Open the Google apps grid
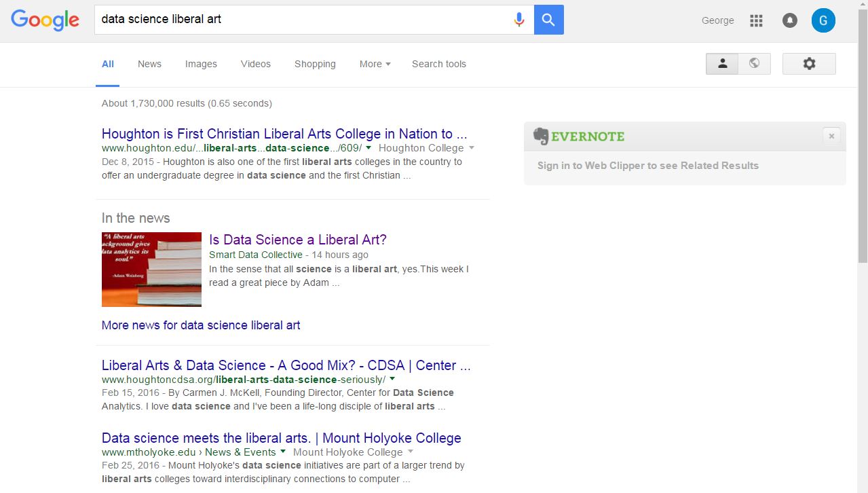Screen dimensions: 868x493 [x=756, y=20]
